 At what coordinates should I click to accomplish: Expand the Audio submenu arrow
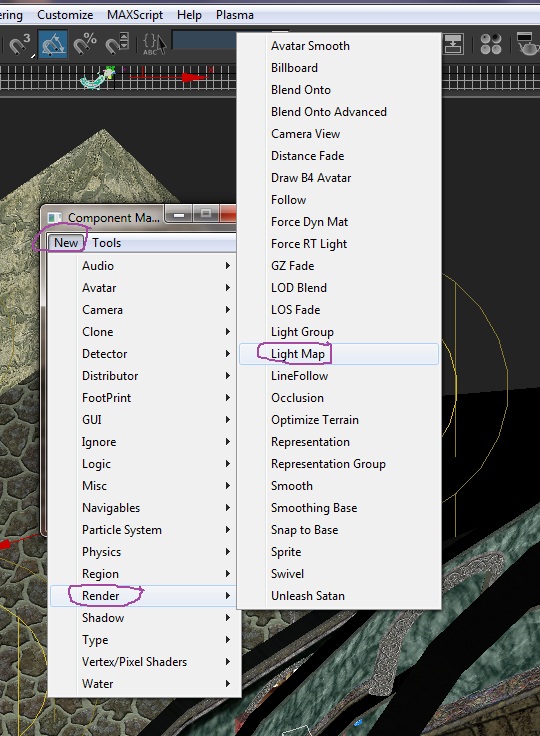(x=227, y=266)
